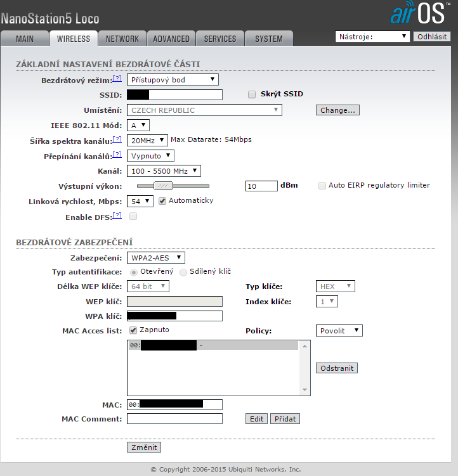Select Otevřený authentication radio
This screenshot has width=458, height=476.
[134, 273]
